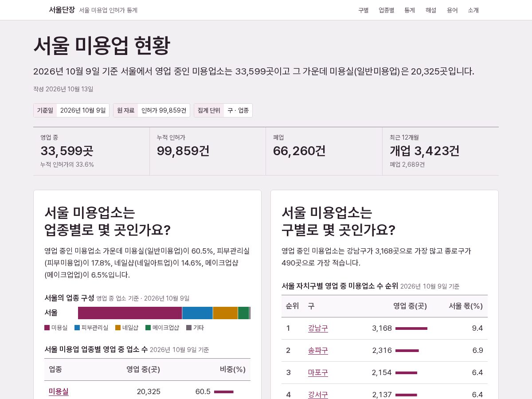Click the 2,316 value in 송파구 row
The width and height of the screenshot is (532, 399).
(x=382, y=350)
